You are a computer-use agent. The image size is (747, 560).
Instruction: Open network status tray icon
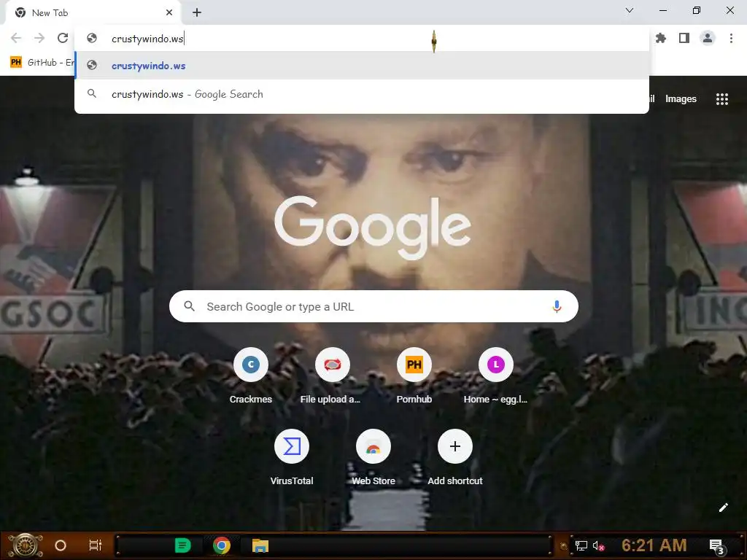click(581, 546)
